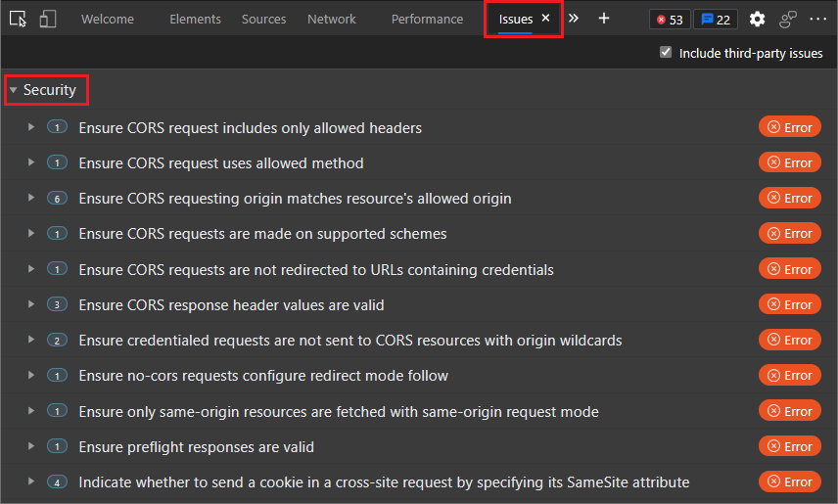Switch to the Welcome tab
838x504 pixels.
point(108,19)
